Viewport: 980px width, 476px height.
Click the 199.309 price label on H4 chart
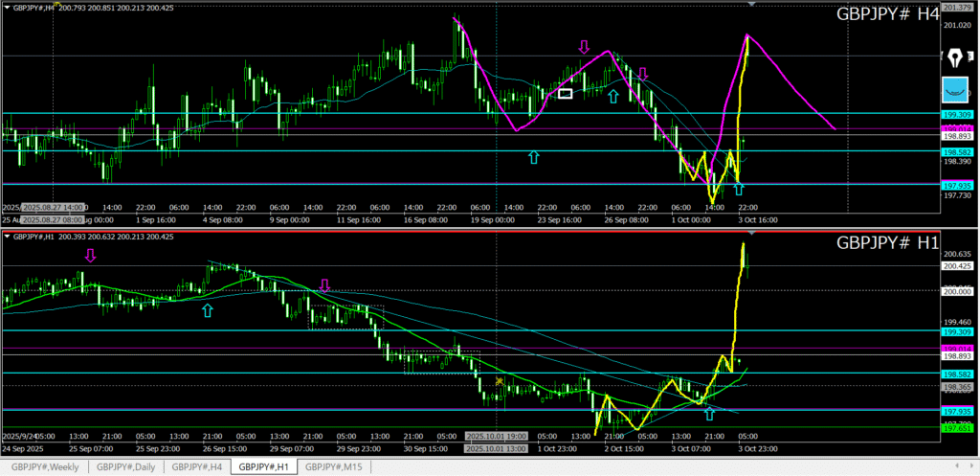[x=958, y=114]
